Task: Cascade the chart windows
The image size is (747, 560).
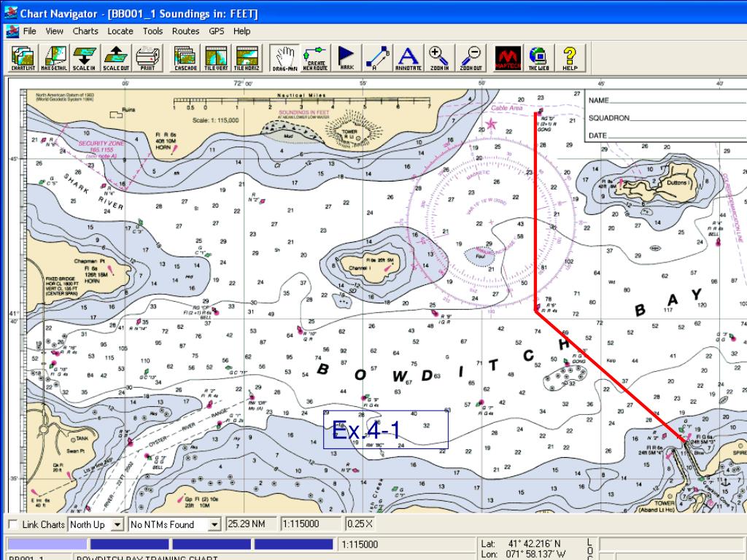Action: tap(185, 58)
